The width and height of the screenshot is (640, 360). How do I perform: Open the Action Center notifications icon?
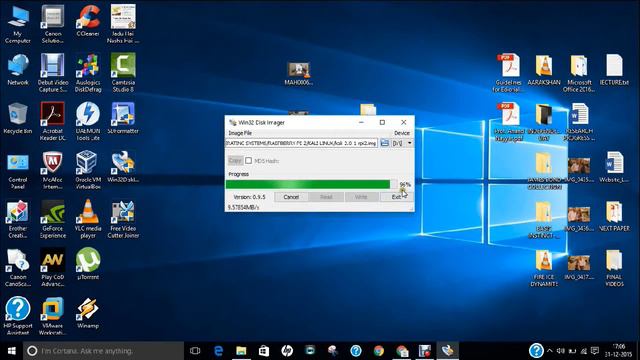pyautogui.click(x=595, y=351)
